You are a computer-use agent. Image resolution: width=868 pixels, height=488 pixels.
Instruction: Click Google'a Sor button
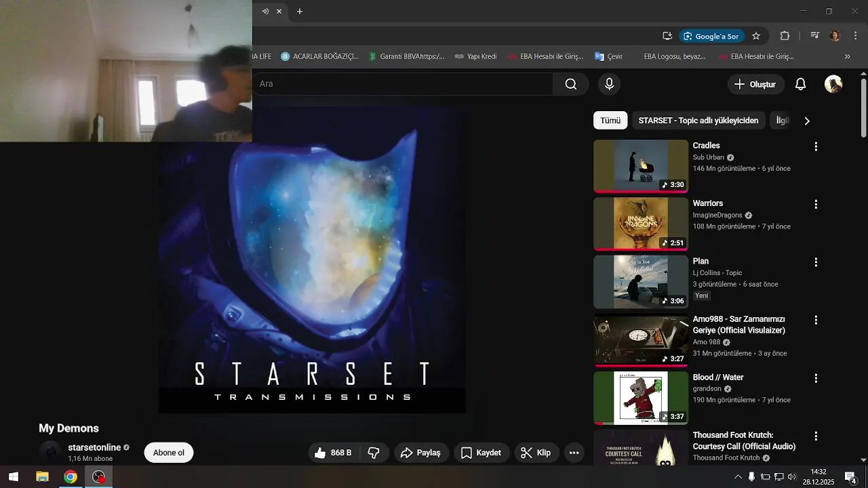tap(711, 36)
